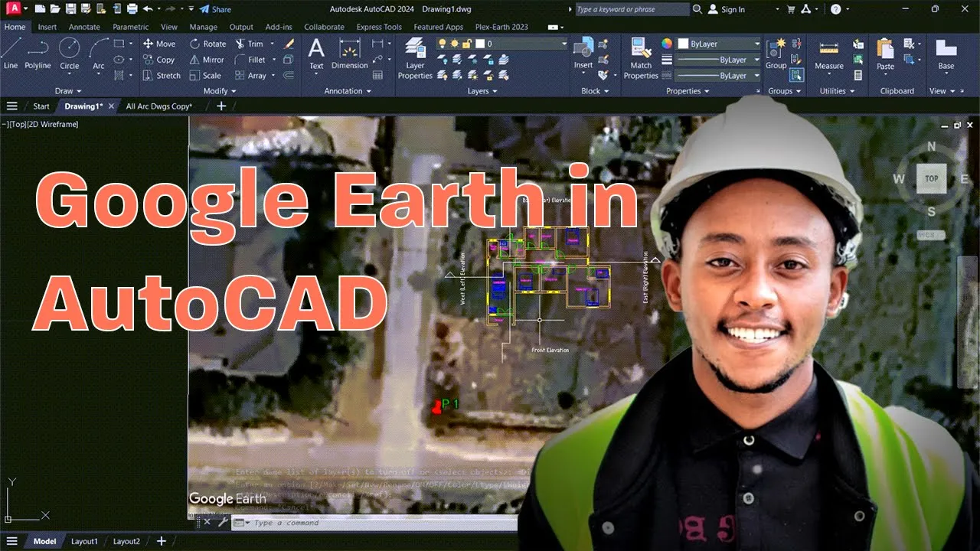Switch to All Arc Dwgs Copy drawing tab

click(159, 106)
